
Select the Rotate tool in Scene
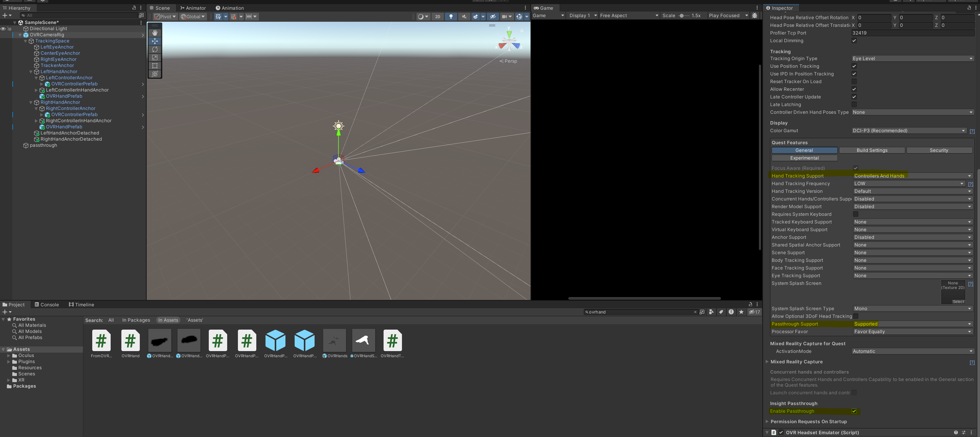[154, 50]
